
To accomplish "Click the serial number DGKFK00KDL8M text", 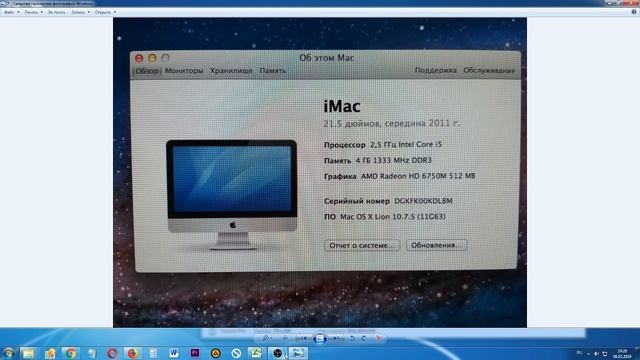I will (x=423, y=201).
